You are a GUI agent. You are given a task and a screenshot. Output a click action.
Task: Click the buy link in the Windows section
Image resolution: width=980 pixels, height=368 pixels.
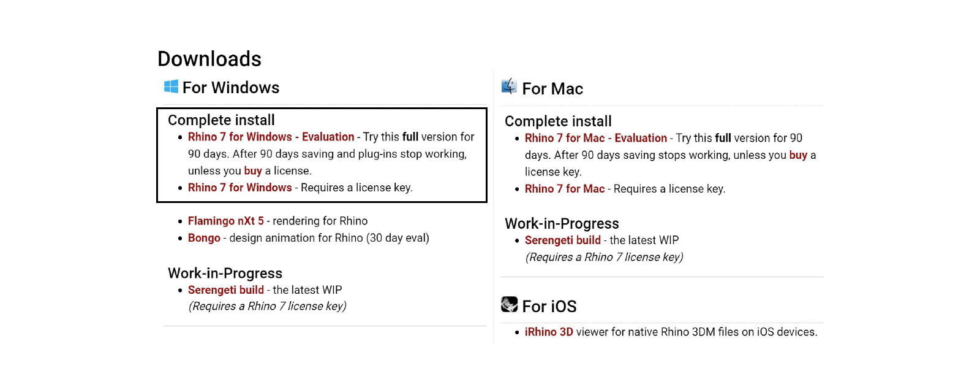coord(253,171)
